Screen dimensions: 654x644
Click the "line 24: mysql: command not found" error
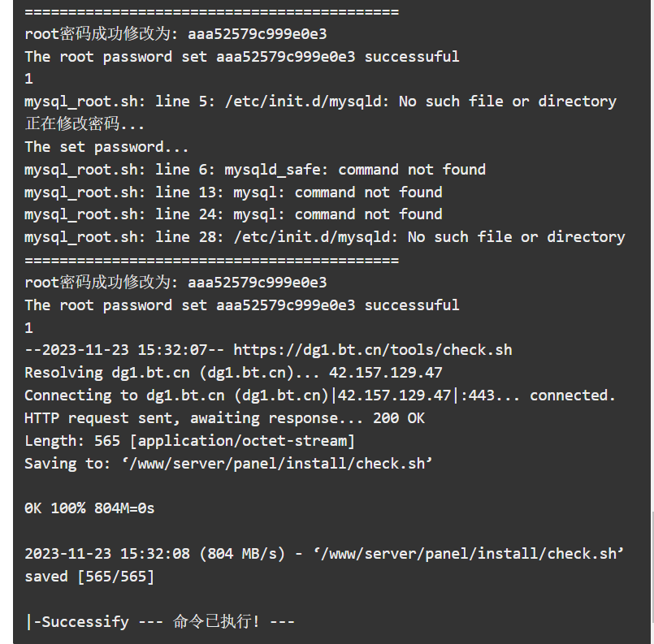coord(233,214)
